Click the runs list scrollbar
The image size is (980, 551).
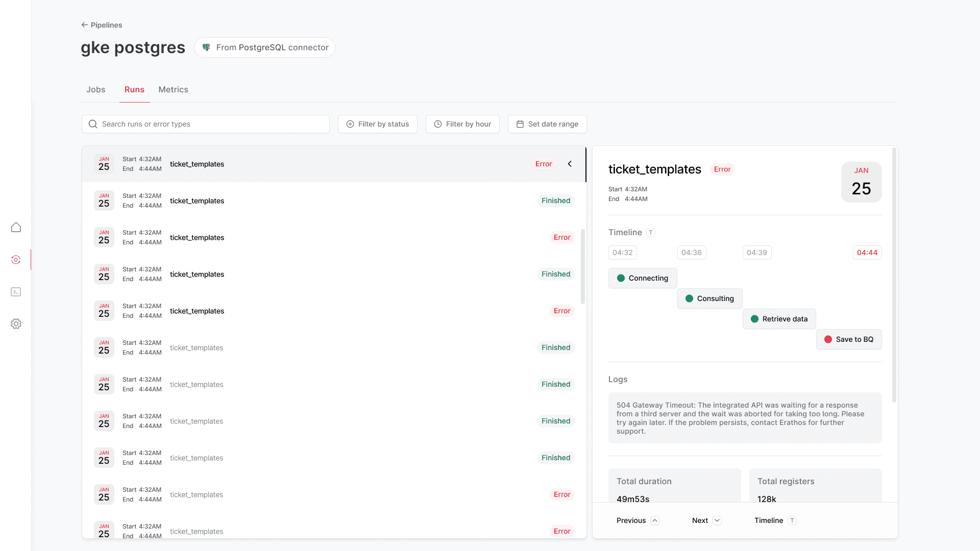point(583,266)
